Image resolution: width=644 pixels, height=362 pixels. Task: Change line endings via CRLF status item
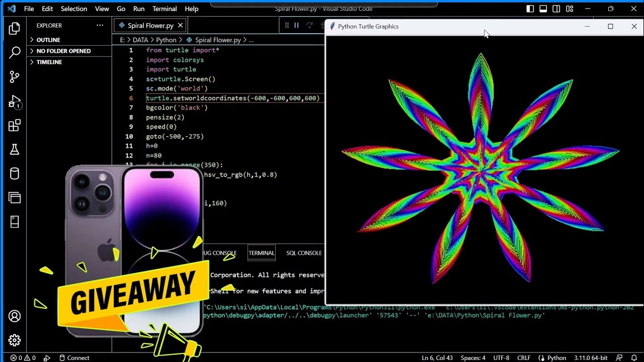point(524,358)
